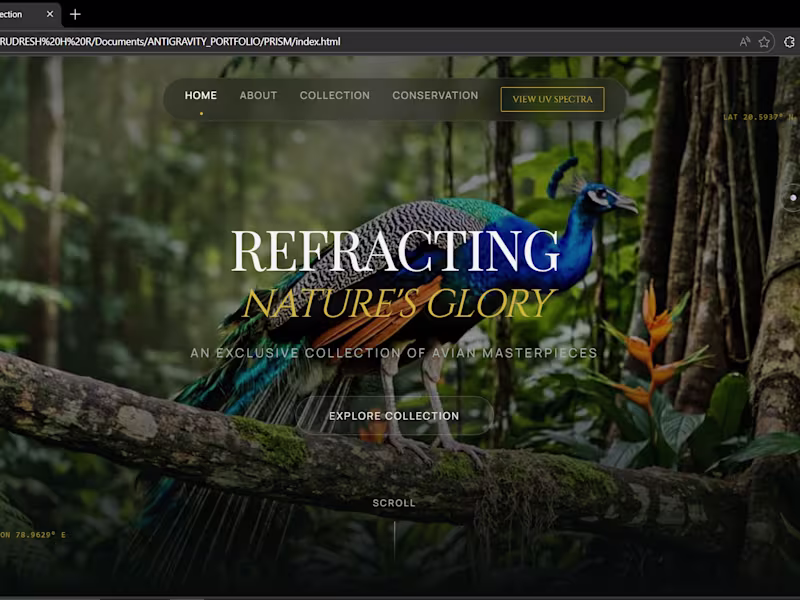
Task: Click the SCROLL indicator
Action: [x=394, y=503]
